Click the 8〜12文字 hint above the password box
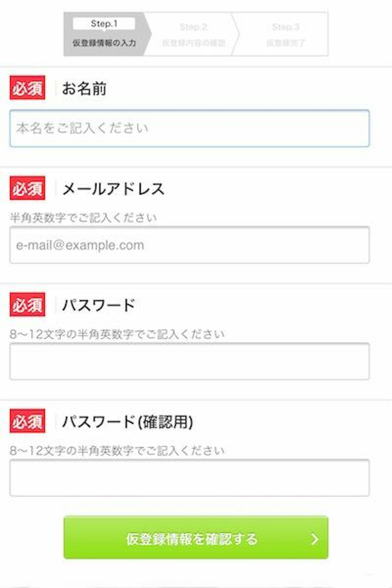Screen dimensions: 392x588 (x=117, y=334)
